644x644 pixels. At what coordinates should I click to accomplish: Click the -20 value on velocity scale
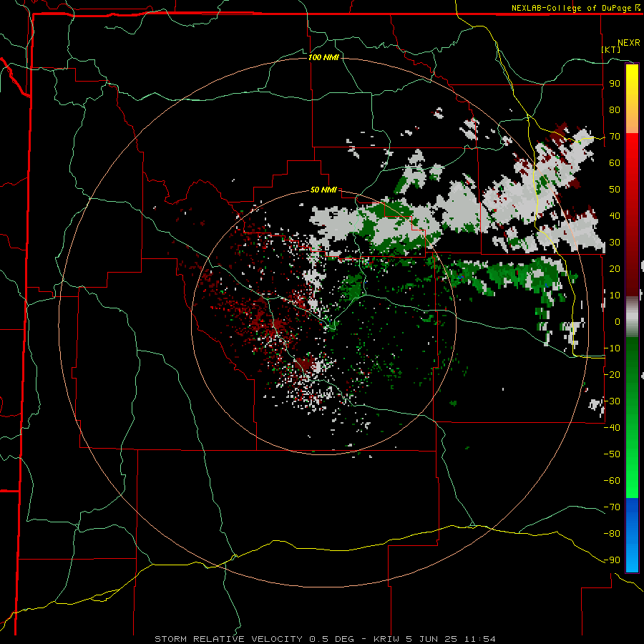point(612,374)
